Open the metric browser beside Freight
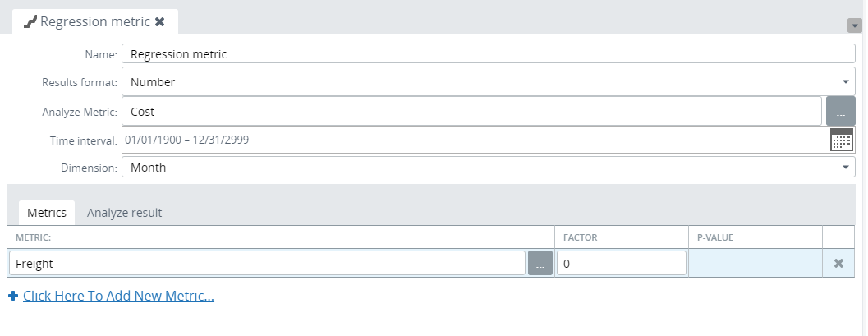Screen dimensions: 868x336 click(x=540, y=264)
